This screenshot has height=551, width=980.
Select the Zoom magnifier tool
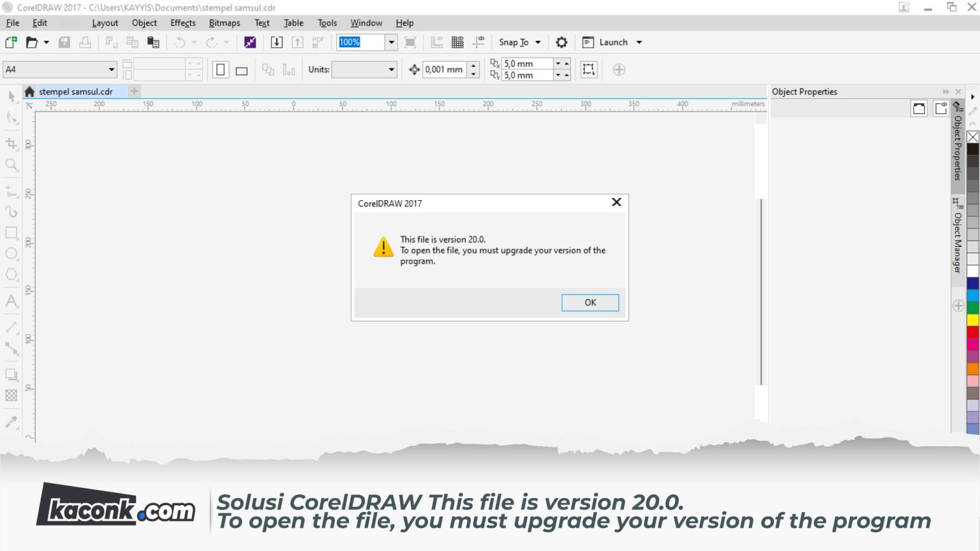(x=11, y=165)
